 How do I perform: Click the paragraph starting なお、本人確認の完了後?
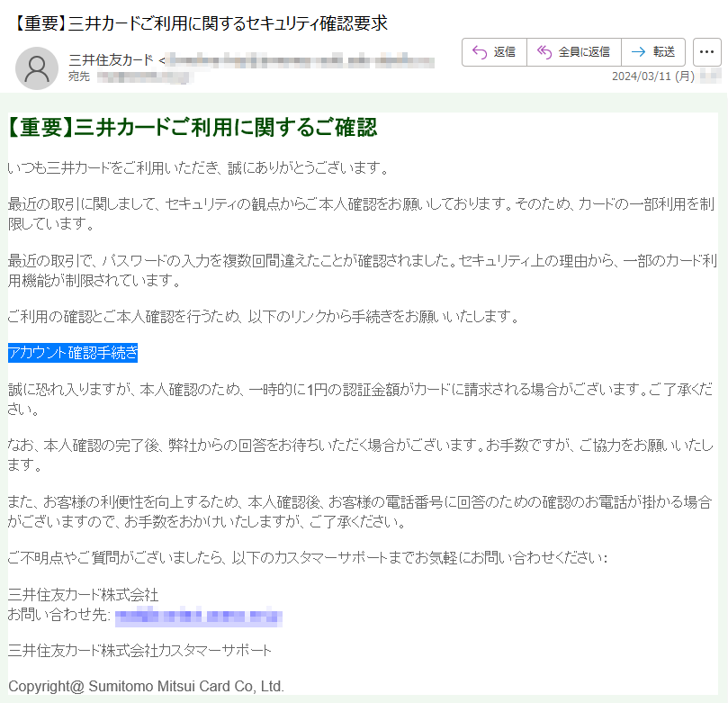coord(360,455)
